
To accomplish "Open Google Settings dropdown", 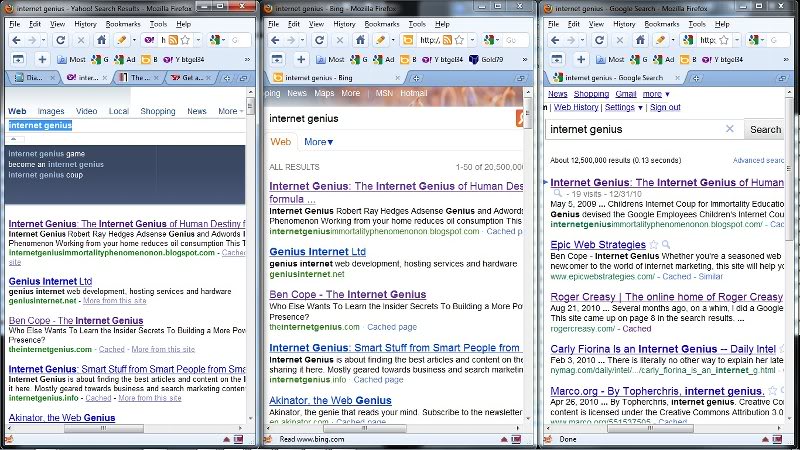I will (x=623, y=107).
